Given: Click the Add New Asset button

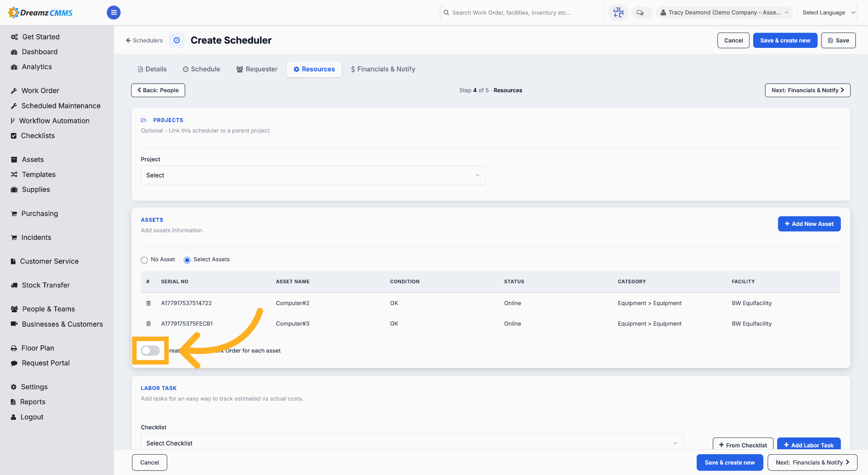Looking at the screenshot, I should click(x=809, y=224).
